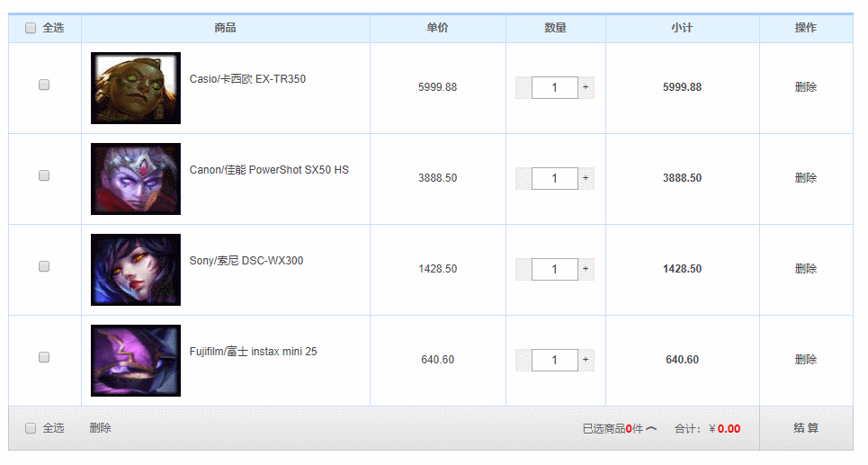
Task: Open the Casio EX-TR350 product thumbnail
Action: coord(136,88)
